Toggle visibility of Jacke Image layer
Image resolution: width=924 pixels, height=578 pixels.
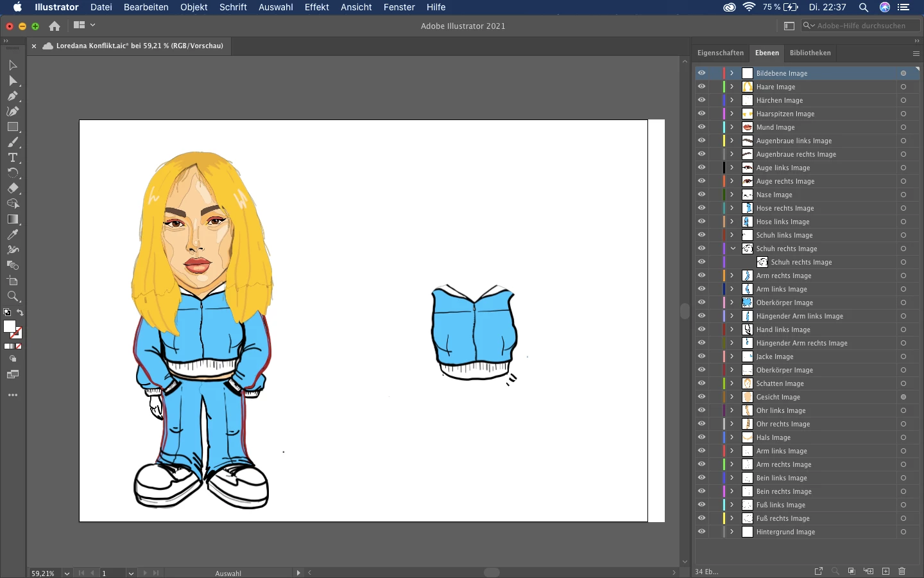tap(701, 356)
